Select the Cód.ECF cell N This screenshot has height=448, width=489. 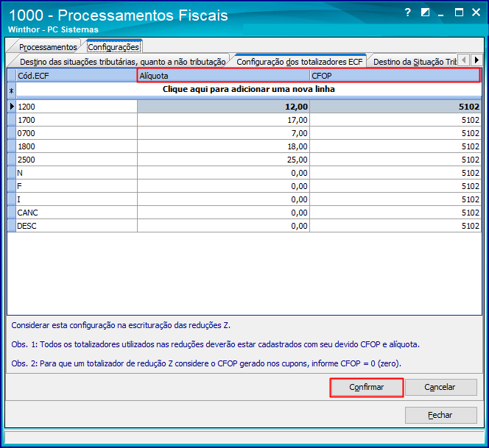click(x=77, y=173)
